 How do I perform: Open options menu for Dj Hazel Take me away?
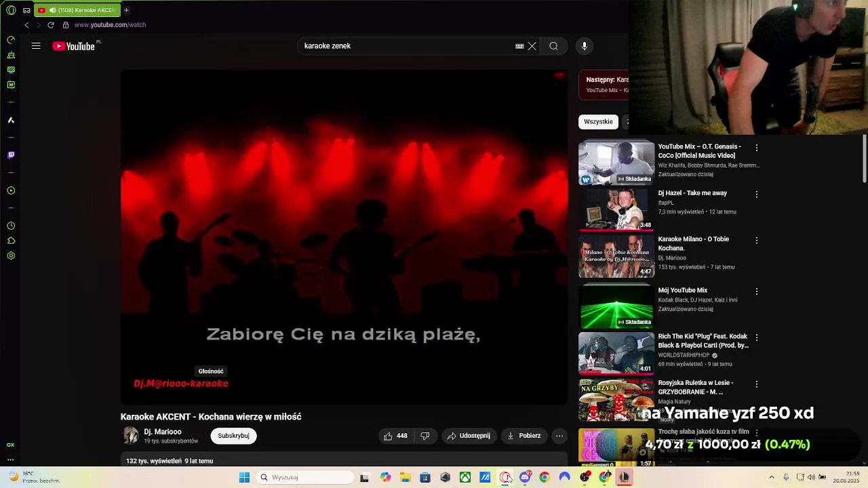pyautogui.click(x=757, y=194)
